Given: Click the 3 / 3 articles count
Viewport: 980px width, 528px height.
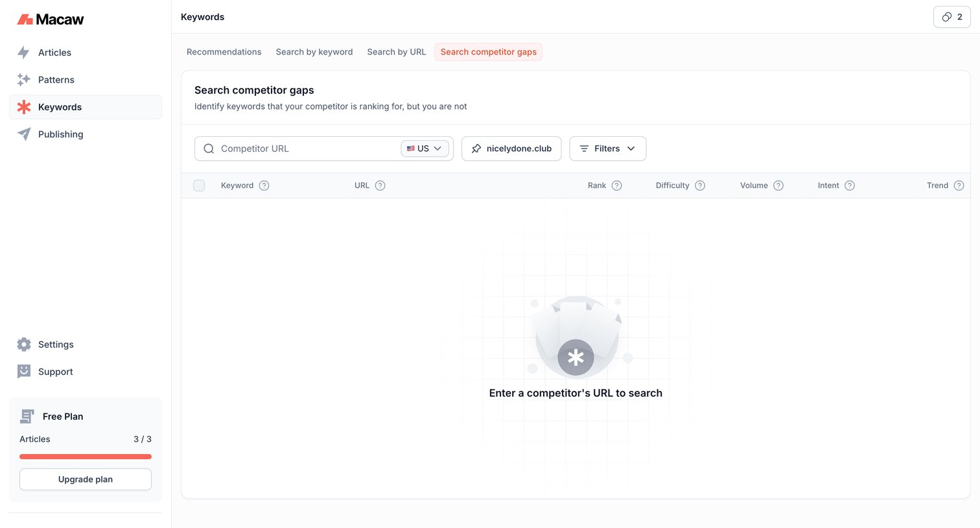Looking at the screenshot, I should [x=143, y=439].
